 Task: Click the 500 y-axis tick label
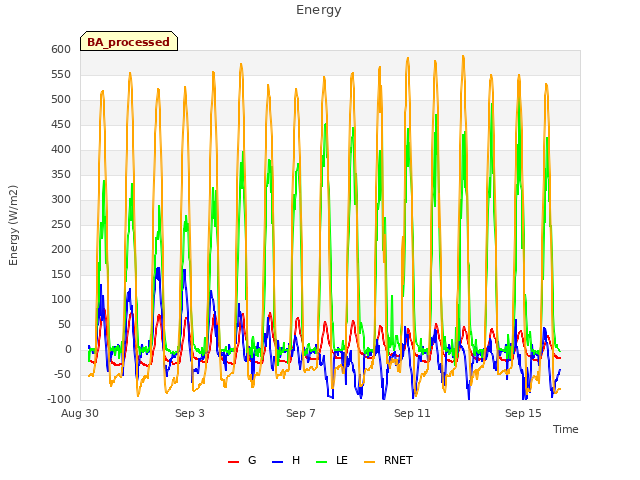(61, 100)
